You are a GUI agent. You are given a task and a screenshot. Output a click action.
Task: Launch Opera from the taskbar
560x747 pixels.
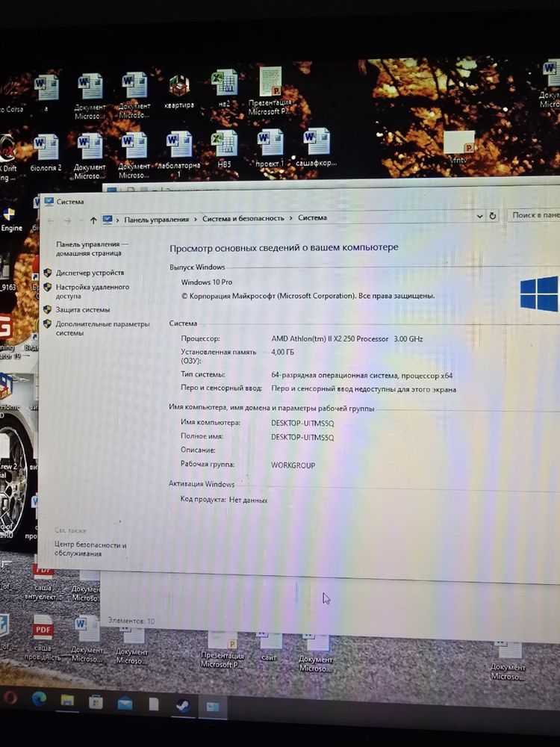[10, 698]
